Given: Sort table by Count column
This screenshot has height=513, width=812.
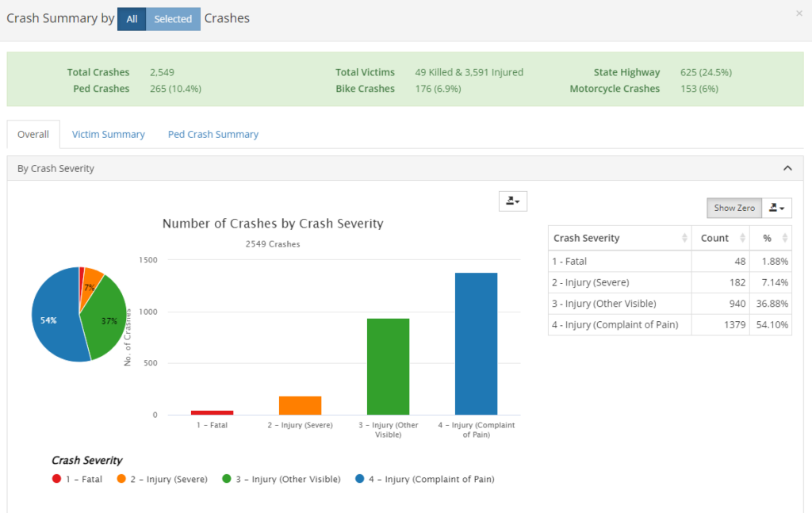Looking at the screenshot, I should tap(720, 238).
